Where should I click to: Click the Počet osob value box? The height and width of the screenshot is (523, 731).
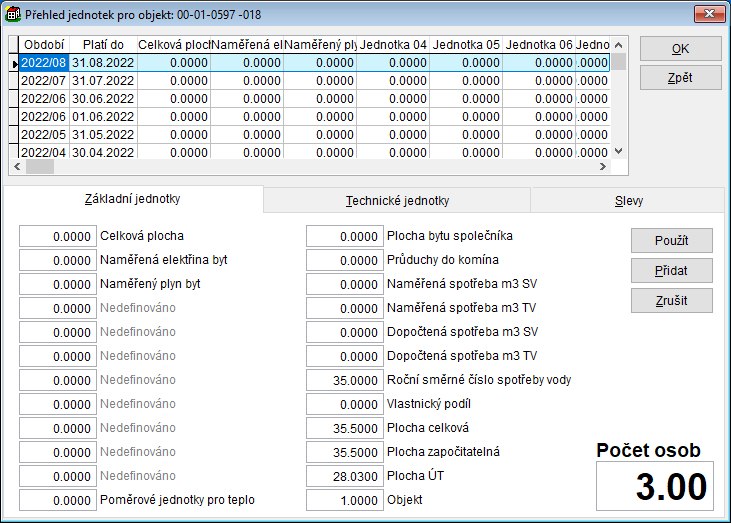tap(656, 486)
